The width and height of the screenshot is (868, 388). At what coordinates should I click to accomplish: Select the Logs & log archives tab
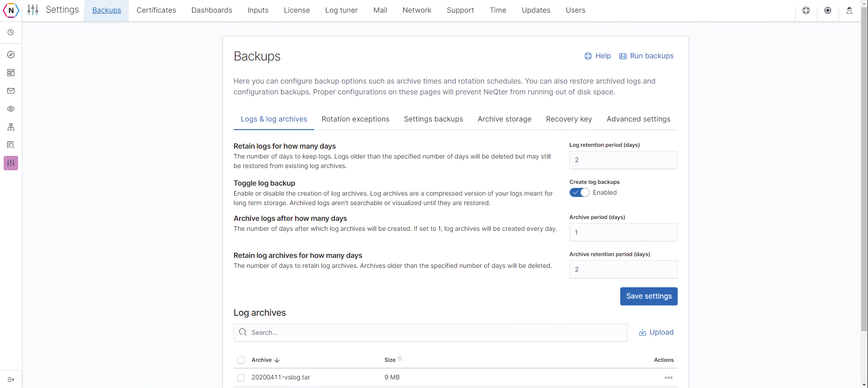pyautogui.click(x=274, y=119)
